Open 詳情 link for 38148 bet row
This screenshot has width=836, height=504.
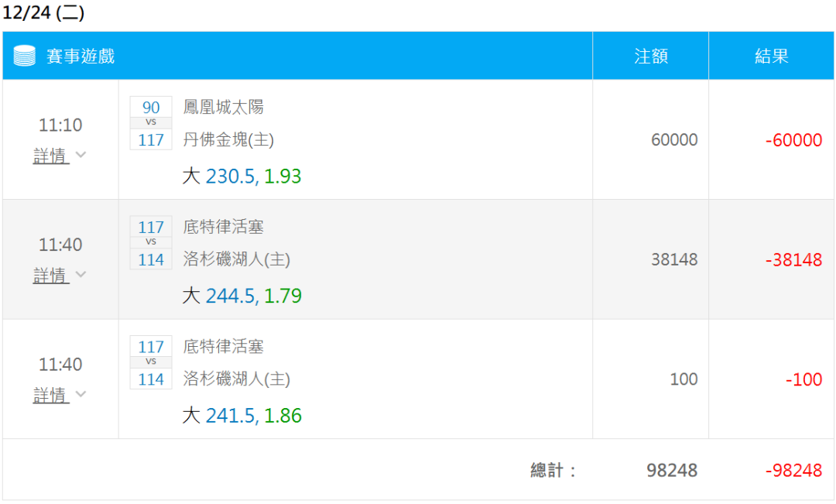[x=51, y=275]
